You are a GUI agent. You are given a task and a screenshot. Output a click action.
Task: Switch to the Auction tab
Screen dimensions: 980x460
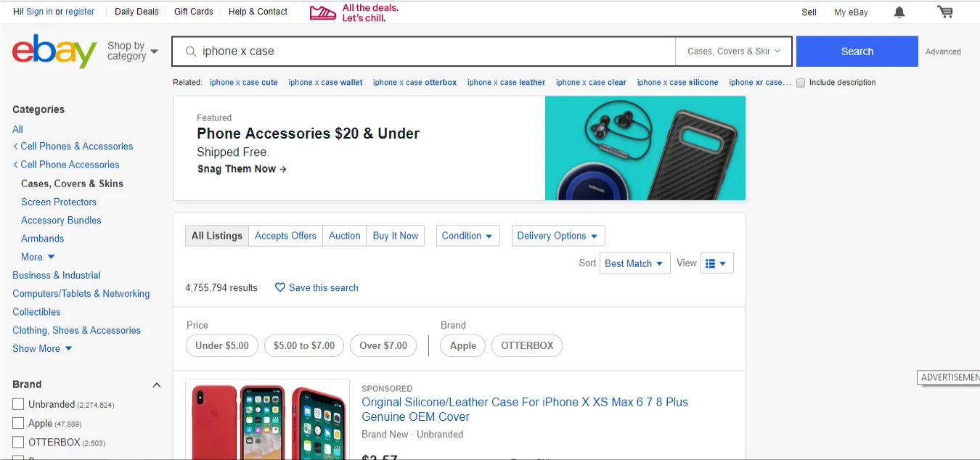(344, 235)
